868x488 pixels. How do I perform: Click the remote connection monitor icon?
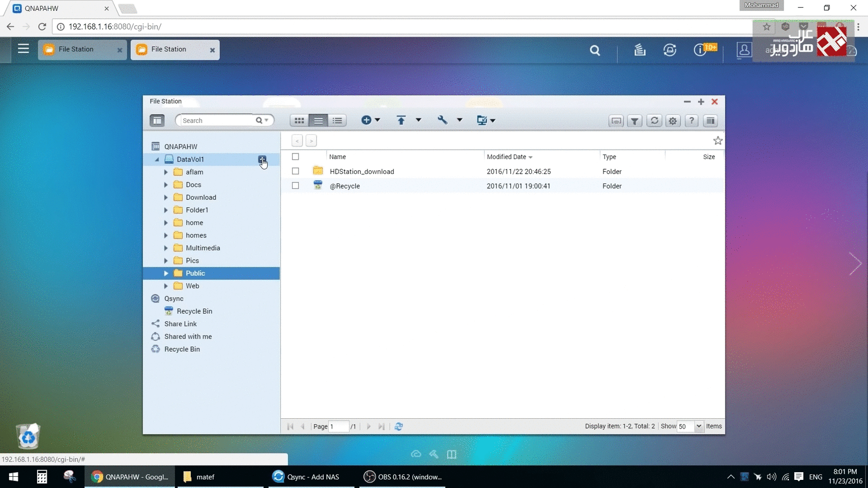pos(481,120)
